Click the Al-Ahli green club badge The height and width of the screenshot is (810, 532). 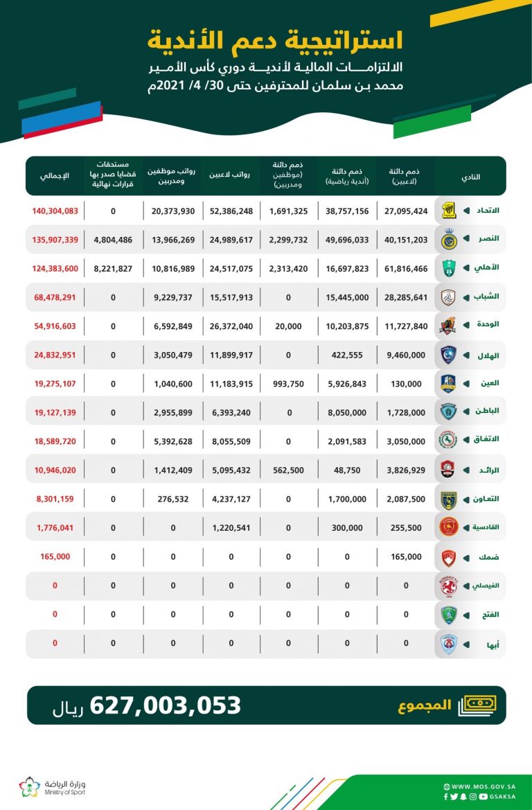tap(448, 268)
